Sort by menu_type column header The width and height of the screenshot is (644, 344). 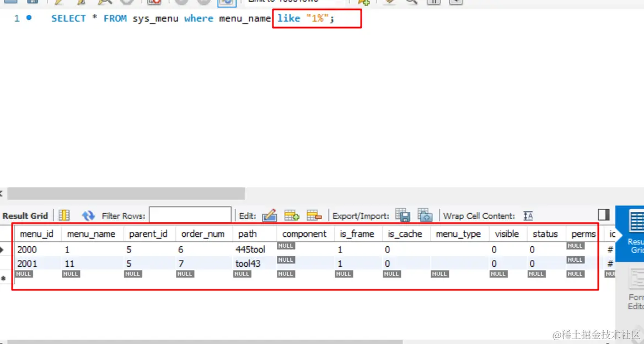458,234
